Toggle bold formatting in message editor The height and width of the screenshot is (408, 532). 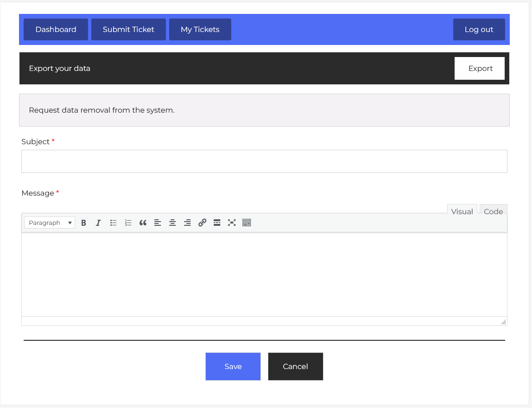coord(83,223)
